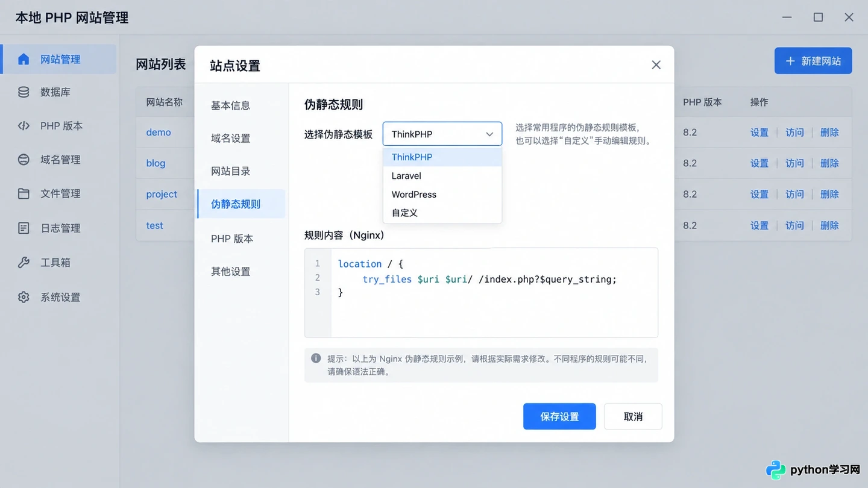Close the 站点设置 dialog with the X
This screenshot has width=868, height=488.
[x=656, y=65]
